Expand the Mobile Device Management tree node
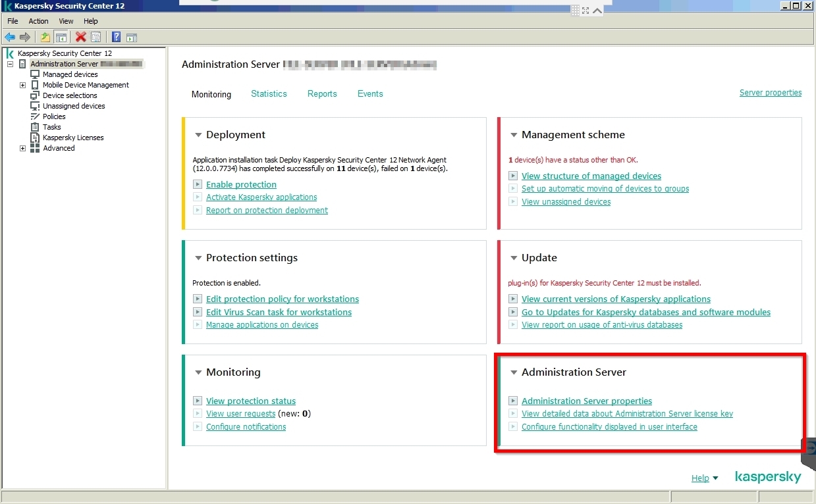 (22, 86)
